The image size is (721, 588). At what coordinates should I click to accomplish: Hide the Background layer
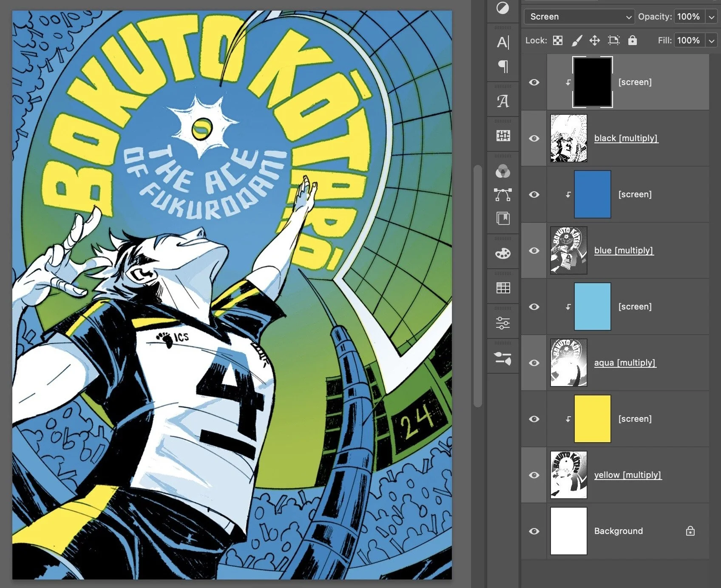click(x=534, y=531)
